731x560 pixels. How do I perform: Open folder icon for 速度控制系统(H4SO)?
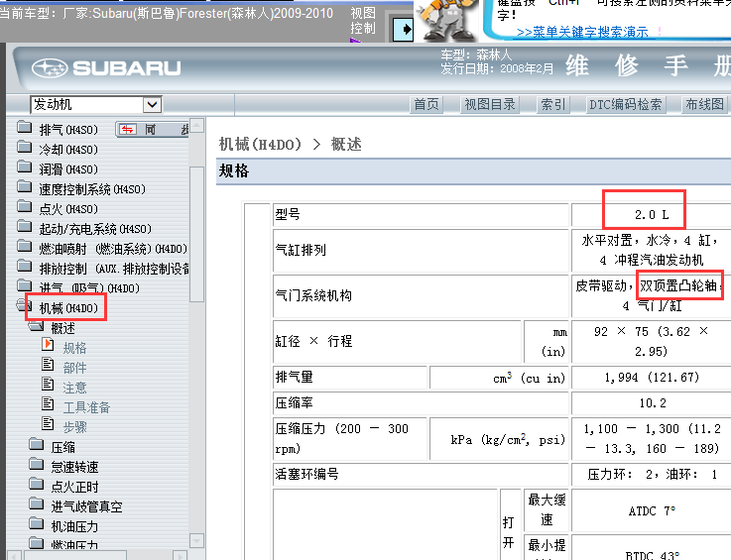click(24, 187)
